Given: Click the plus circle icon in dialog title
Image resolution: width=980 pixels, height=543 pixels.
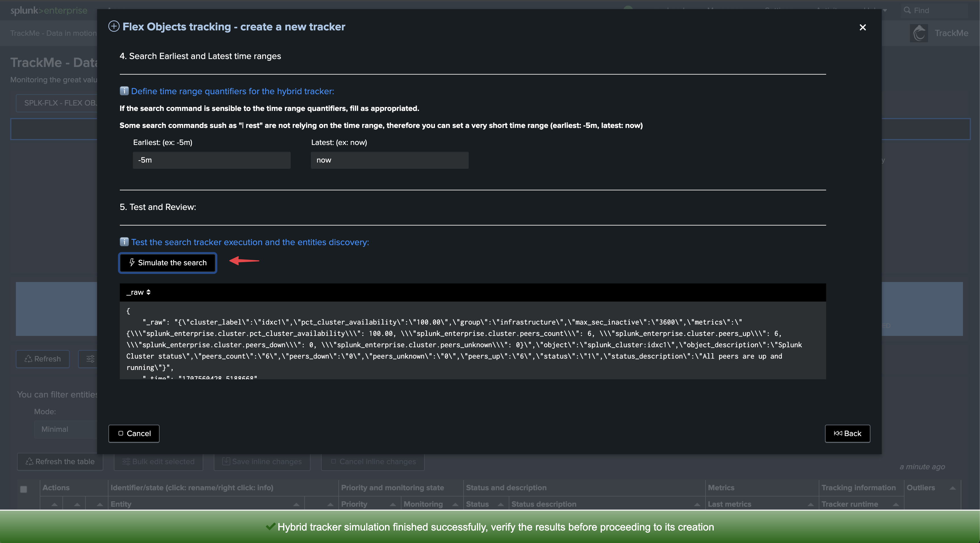Looking at the screenshot, I should coord(114,26).
